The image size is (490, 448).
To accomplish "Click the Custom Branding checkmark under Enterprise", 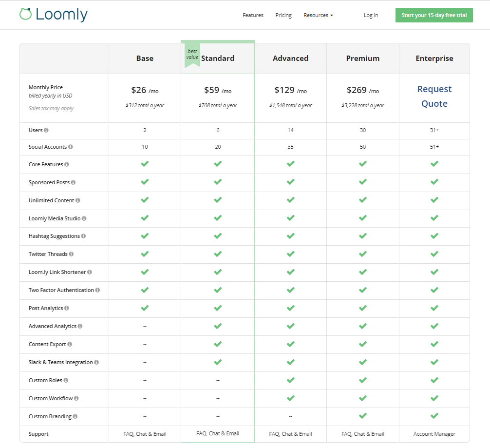I will pyautogui.click(x=434, y=416).
